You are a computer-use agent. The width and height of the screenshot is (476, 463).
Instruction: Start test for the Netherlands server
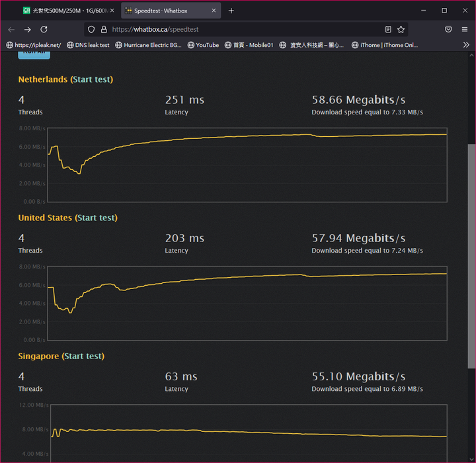[x=92, y=79]
